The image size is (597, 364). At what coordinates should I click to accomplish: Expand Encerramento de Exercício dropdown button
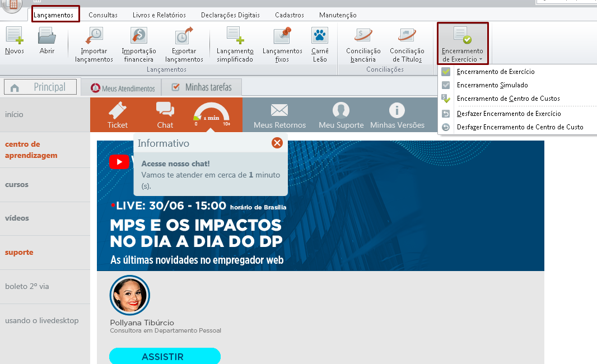463,44
